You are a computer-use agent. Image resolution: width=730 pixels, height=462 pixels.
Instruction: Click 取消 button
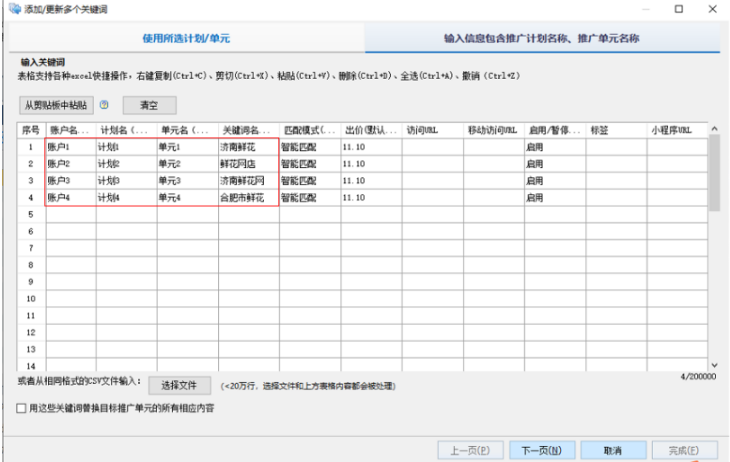pos(613,450)
